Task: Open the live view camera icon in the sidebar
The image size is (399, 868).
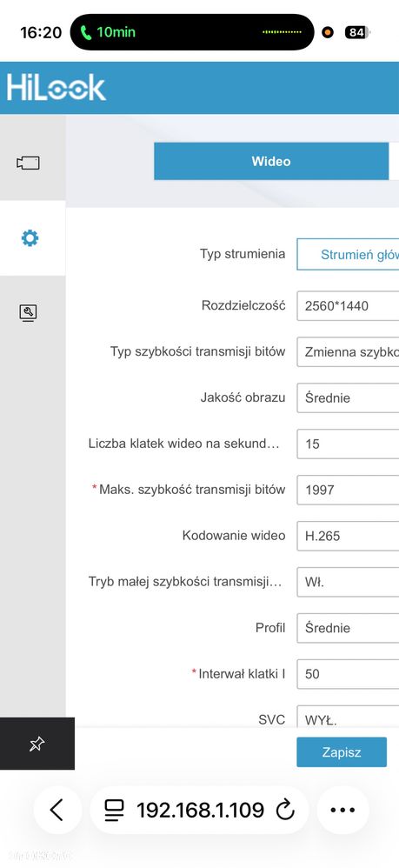Action: (x=28, y=163)
